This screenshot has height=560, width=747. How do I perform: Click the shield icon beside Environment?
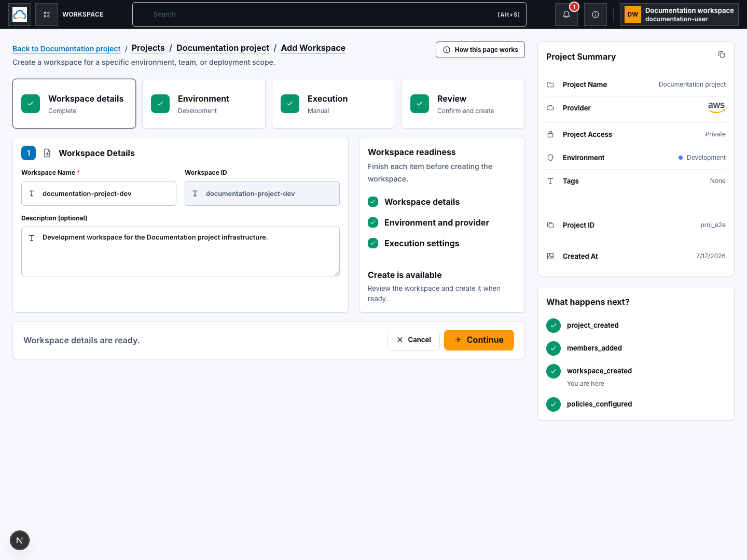click(550, 158)
